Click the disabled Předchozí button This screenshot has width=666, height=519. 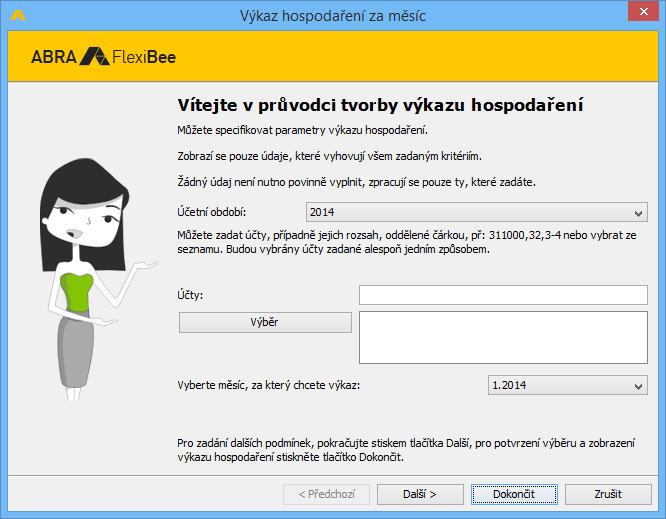pyautogui.click(x=326, y=494)
